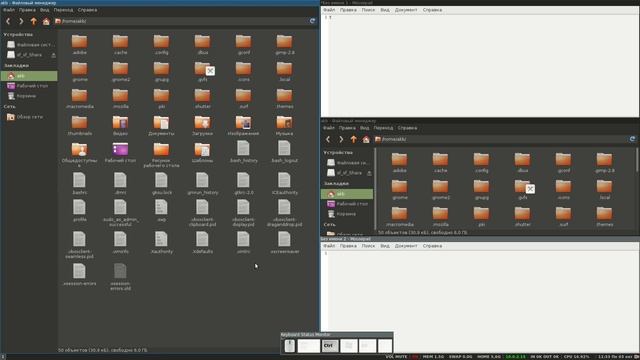Open the .gimp-2.8 folder in left file manager
The height and width of the screenshot is (360, 640).
tap(284, 44)
